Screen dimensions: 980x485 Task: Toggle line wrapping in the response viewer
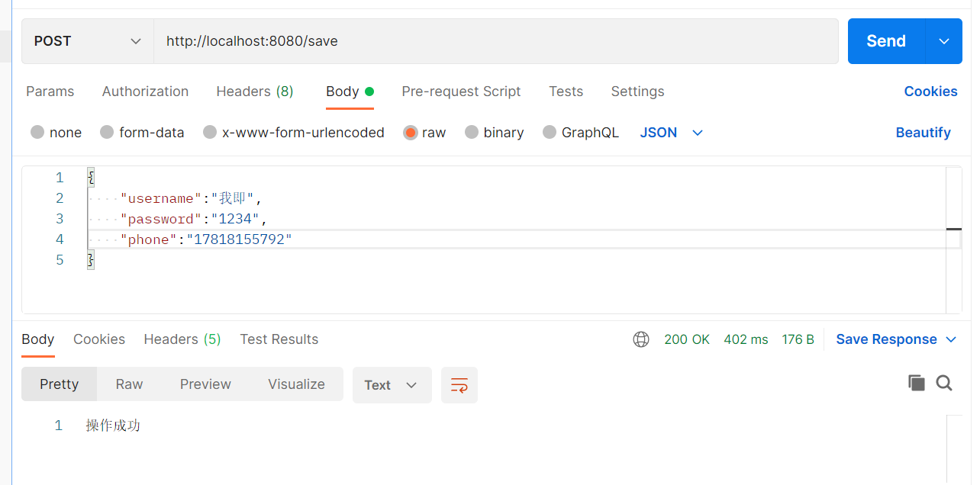tap(459, 385)
